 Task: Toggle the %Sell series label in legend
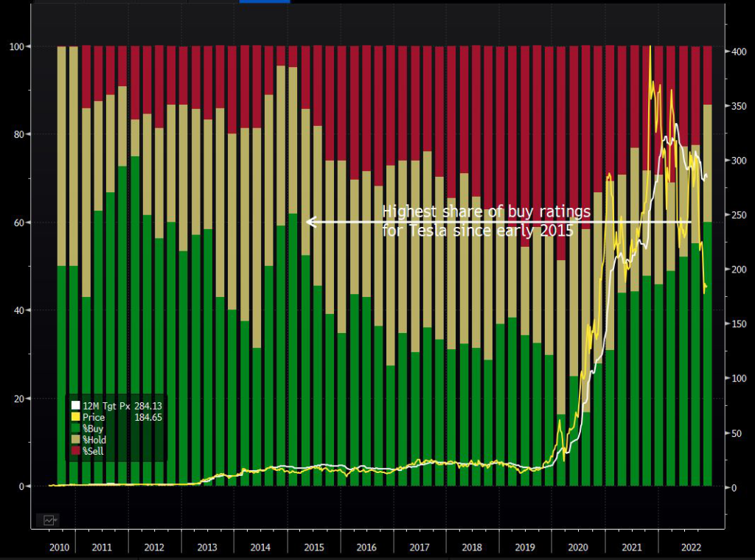94,451
